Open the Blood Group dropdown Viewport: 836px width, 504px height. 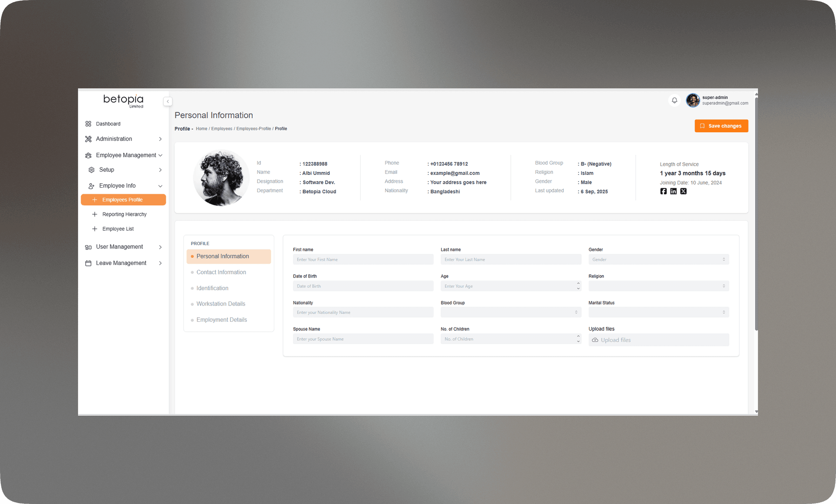tap(510, 312)
